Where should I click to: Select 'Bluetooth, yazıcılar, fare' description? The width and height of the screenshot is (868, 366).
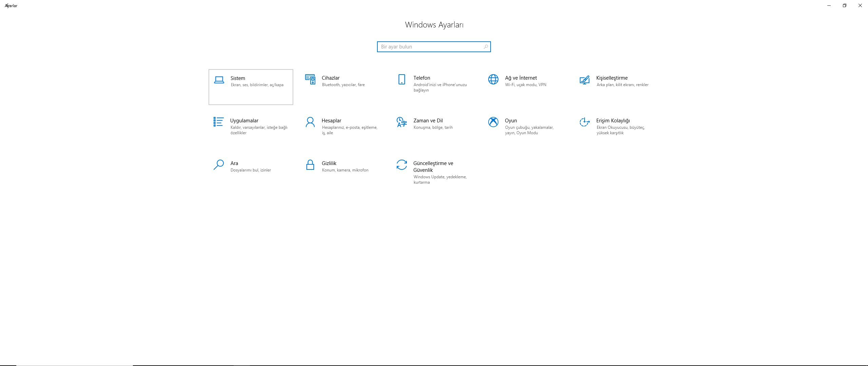(343, 85)
